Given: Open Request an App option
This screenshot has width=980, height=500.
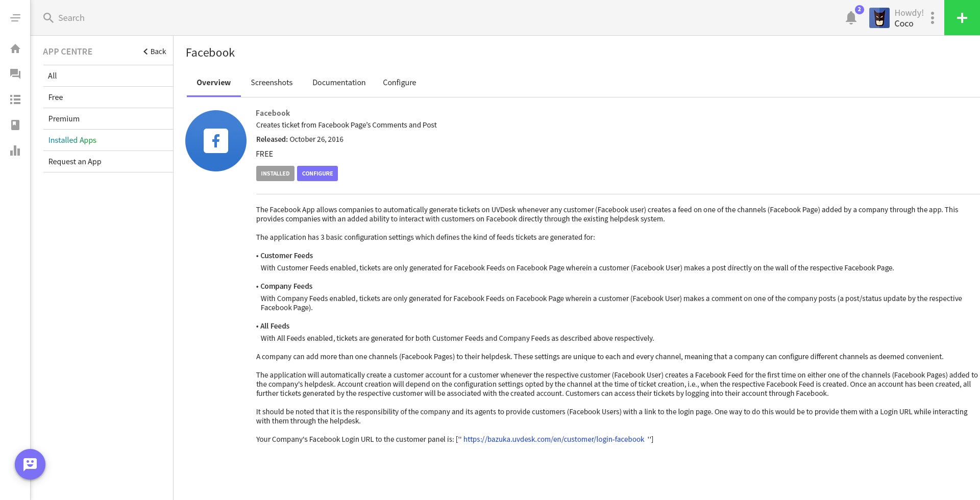Looking at the screenshot, I should 108,161.
